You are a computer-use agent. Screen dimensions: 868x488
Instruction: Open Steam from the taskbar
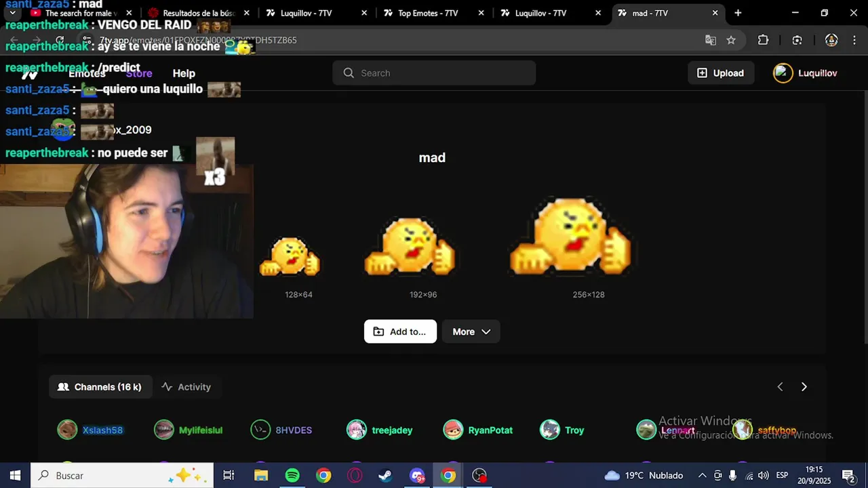[384, 476]
